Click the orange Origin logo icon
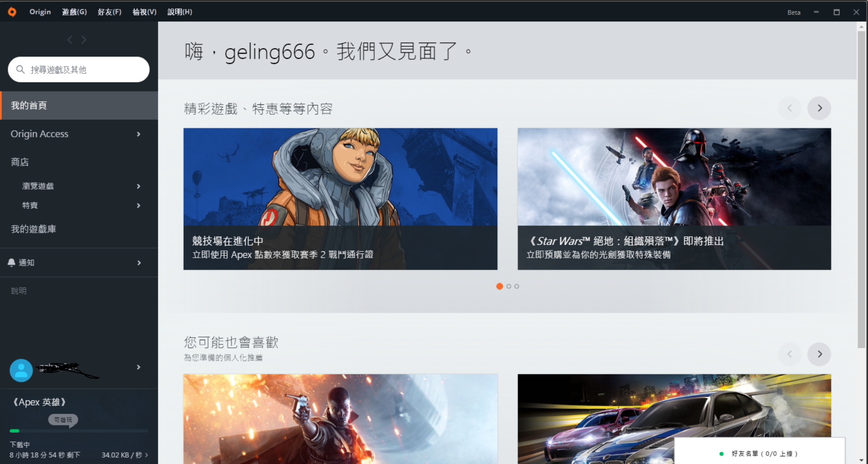 [x=12, y=12]
